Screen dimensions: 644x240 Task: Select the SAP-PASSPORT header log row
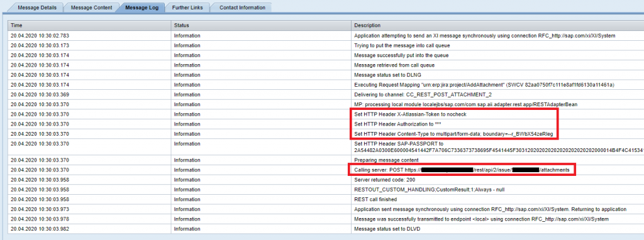pos(326,147)
